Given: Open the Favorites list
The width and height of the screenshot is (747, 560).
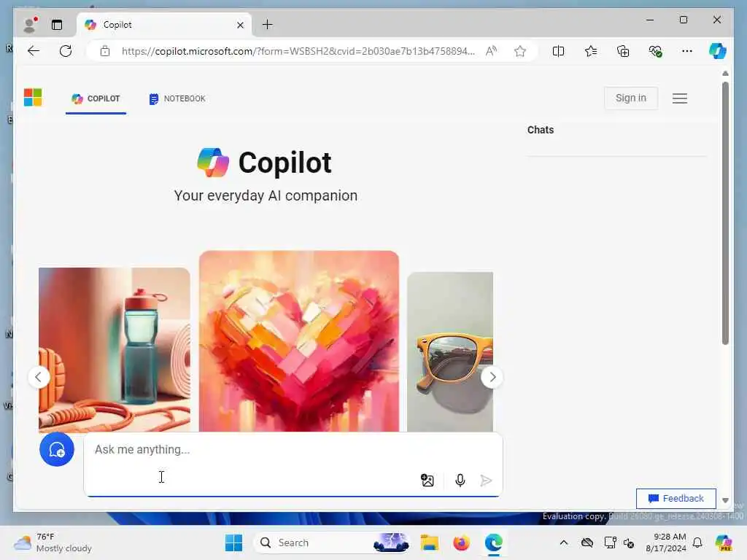Looking at the screenshot, I should (x=591, y=51).
